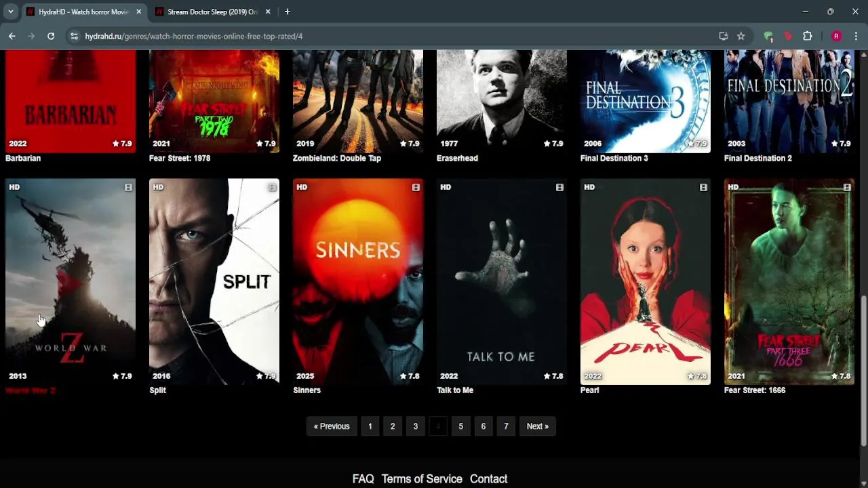Click the Talk to Me title link
Viewport: 868px width, 488px height.
click(x=455, y=390)
